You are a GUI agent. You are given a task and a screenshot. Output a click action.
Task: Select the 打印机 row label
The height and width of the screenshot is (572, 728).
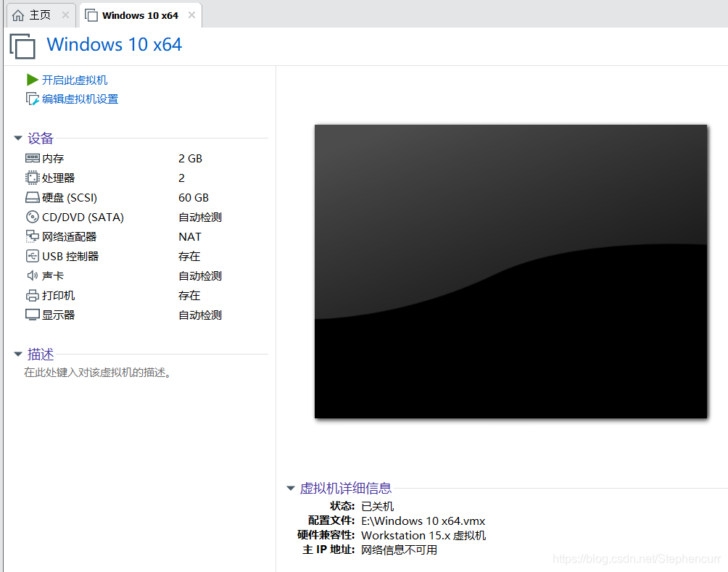click(59, 295)
